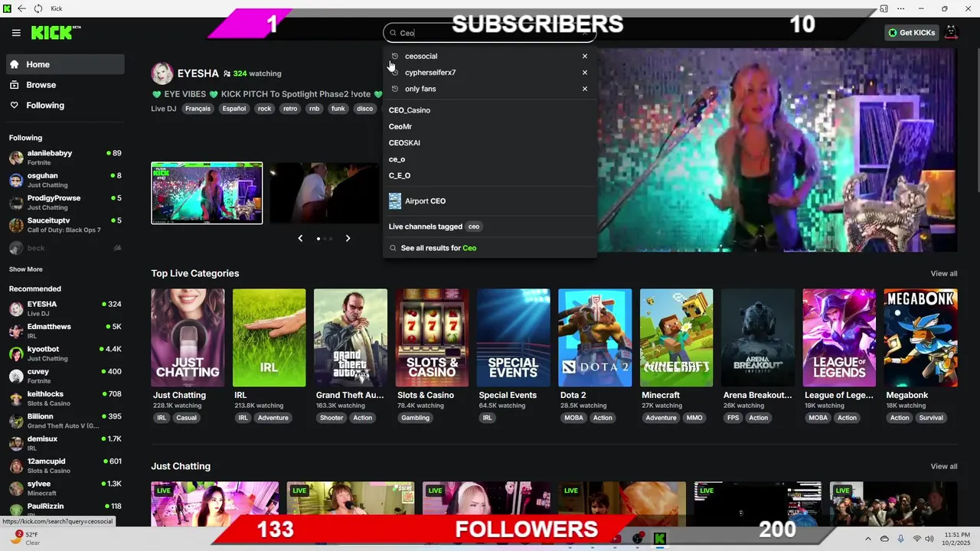Open Sauceituptv channel in sidebar
The image size is (980, 551).
tap(65, 225)
